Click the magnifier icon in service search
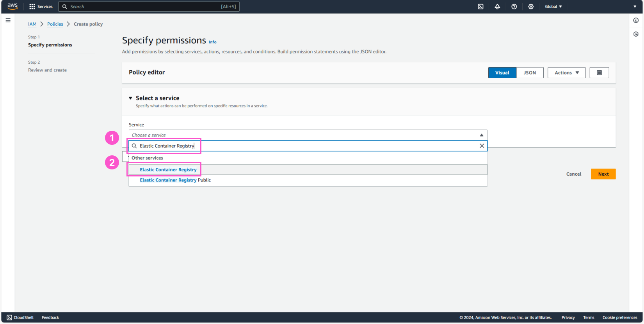 134,146
